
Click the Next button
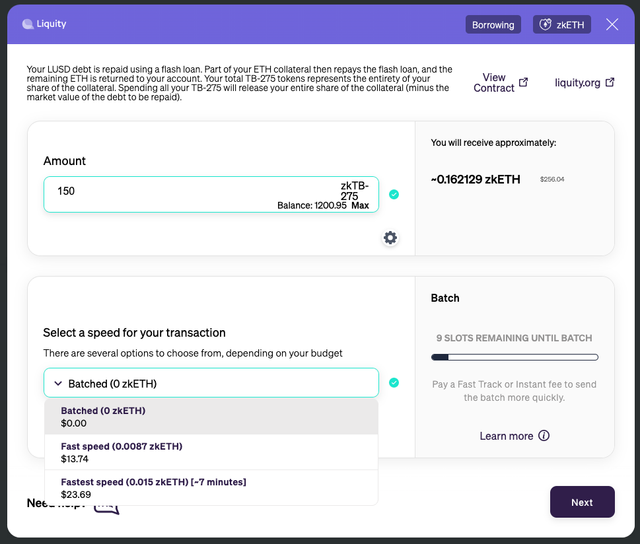[x=582, y=502]
